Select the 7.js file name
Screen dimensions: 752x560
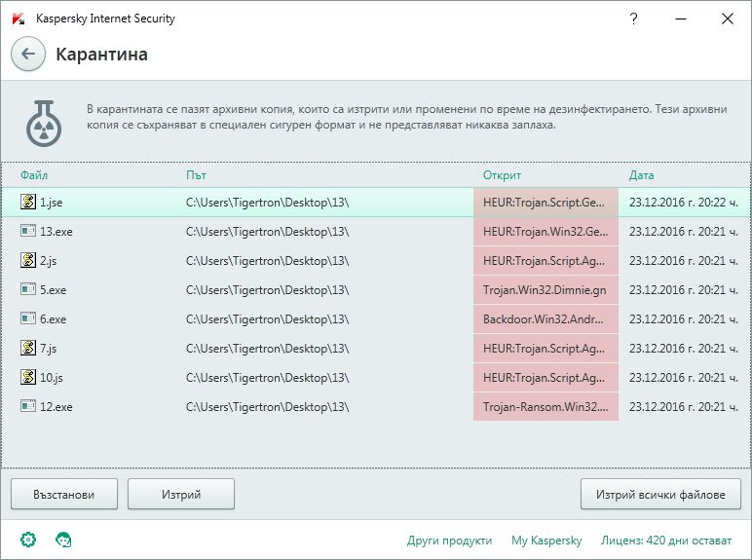[48, 349]
